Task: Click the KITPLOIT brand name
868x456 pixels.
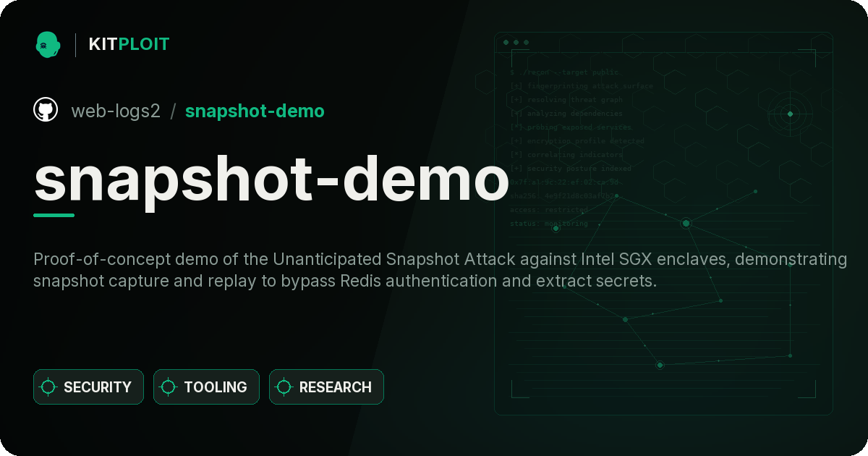Action: point(129,44)
